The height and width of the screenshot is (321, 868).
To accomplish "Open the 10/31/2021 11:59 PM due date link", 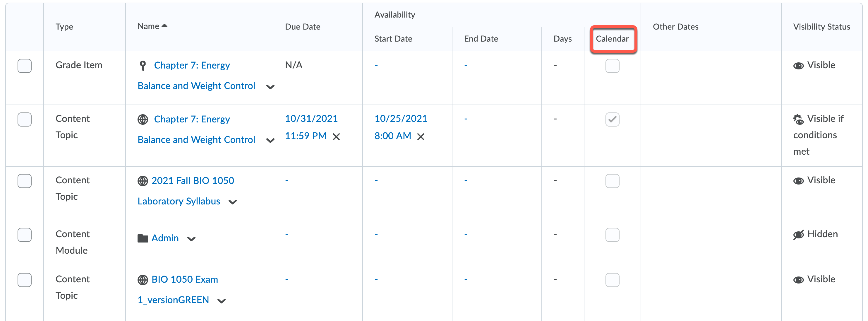I will tap(311, 119).
